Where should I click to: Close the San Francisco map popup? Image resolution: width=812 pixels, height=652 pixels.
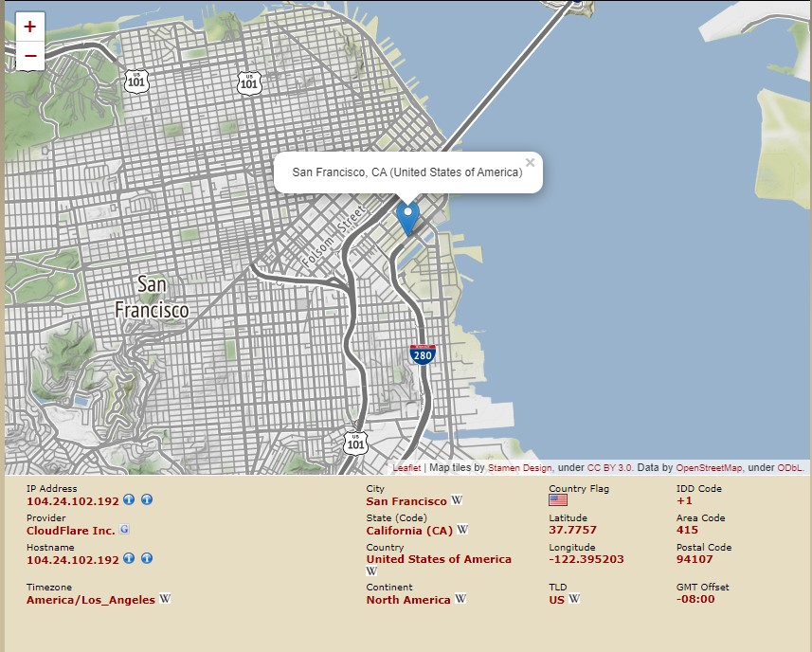530,162
